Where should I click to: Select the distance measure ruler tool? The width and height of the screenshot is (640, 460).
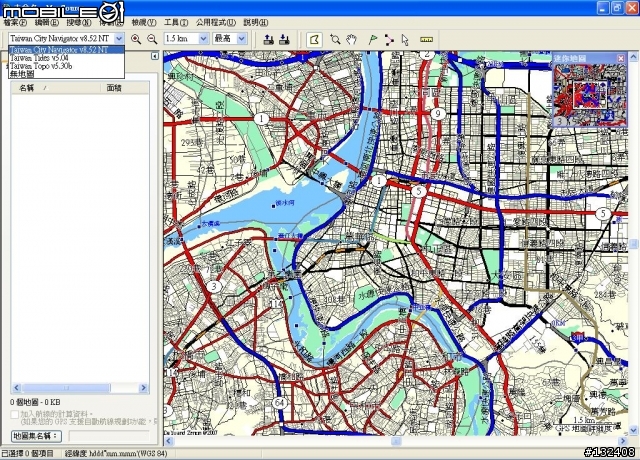426,40
